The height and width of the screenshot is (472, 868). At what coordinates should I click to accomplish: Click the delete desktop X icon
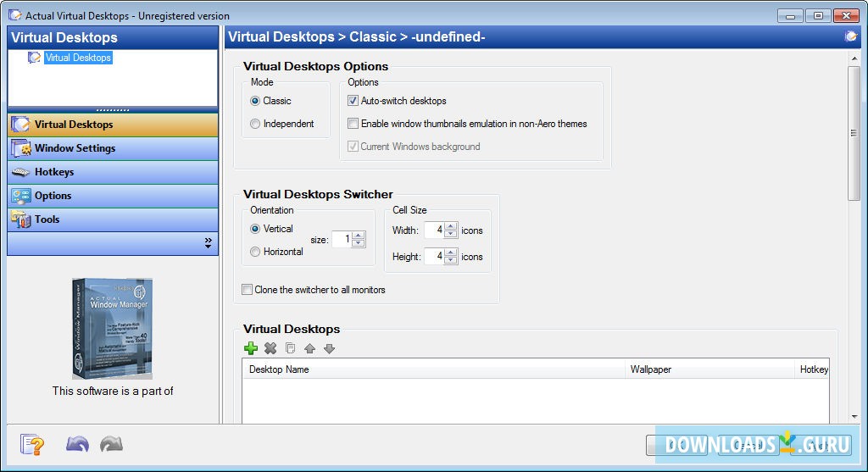270,348
